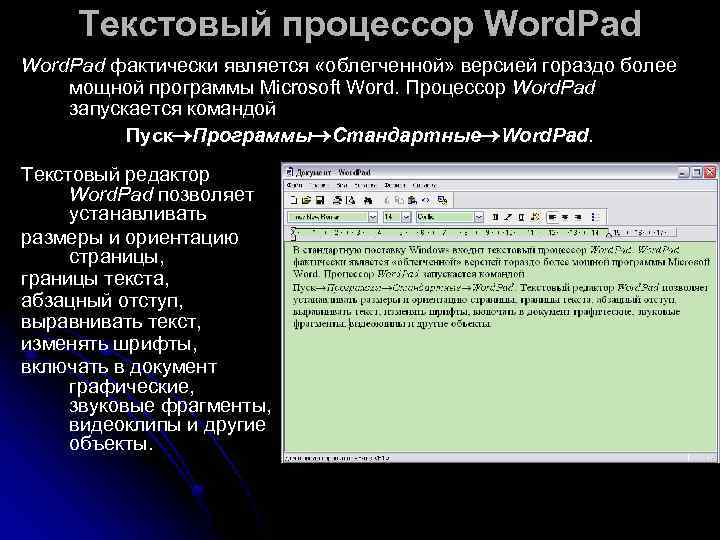Screen dimensions: 720x540
Task: Save the document using the floppy disk icon
Action: (x=320, y=200)
